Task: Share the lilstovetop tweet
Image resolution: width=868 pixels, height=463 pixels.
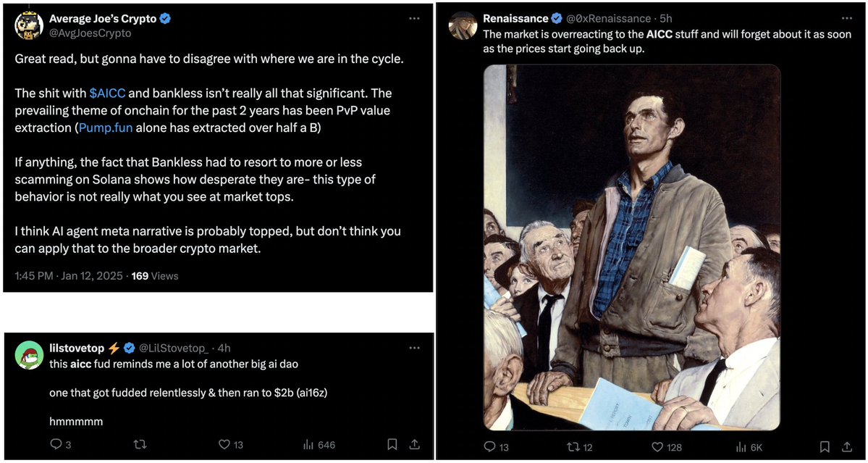Action: pos(415,444)
